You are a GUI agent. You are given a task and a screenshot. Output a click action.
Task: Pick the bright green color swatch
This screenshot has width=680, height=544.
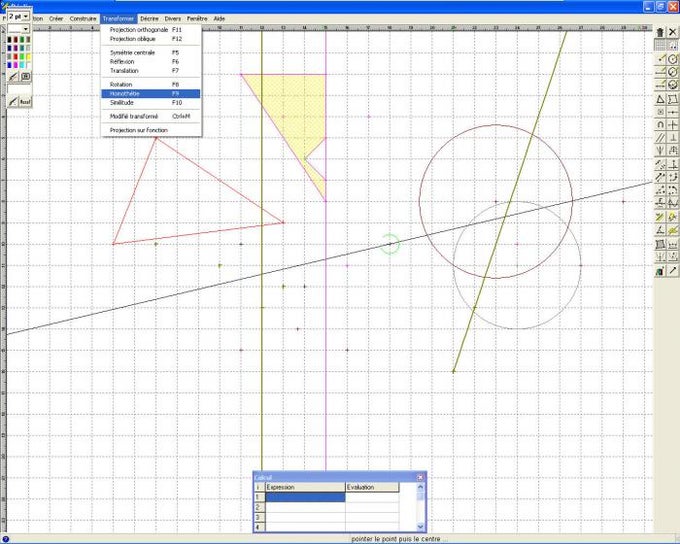click(23, 56)
